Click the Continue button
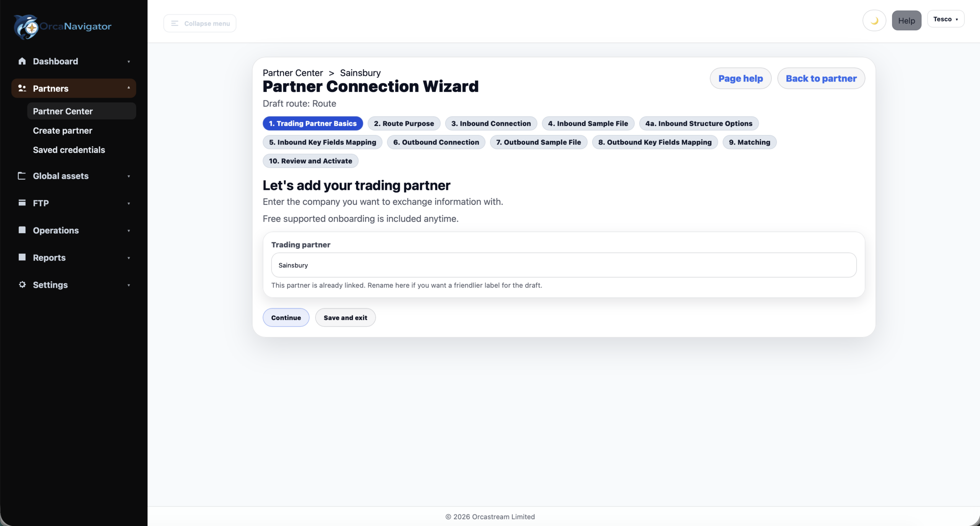This screenshot has height=526, width=980. pos(285,317)
